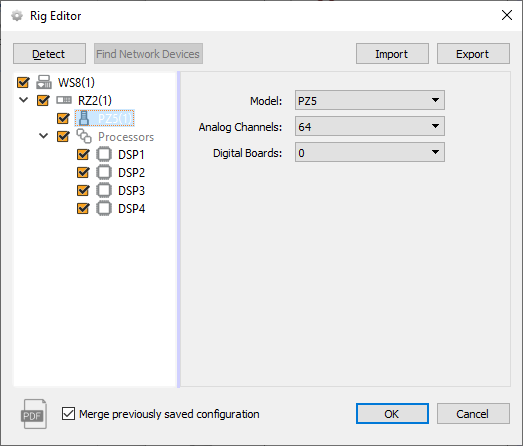Toggle the DSP2 checkbox
The image size is (523, 446).
(x=83, y=172)
